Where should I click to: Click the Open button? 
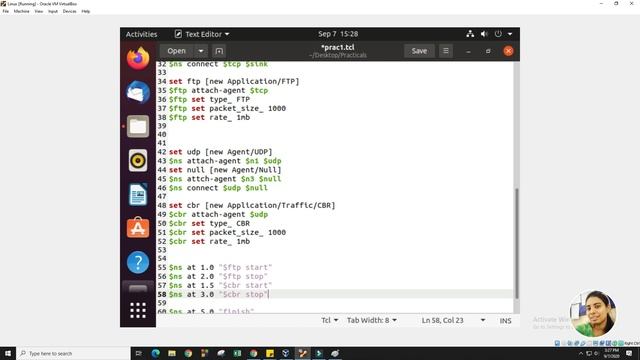[176, 51]
